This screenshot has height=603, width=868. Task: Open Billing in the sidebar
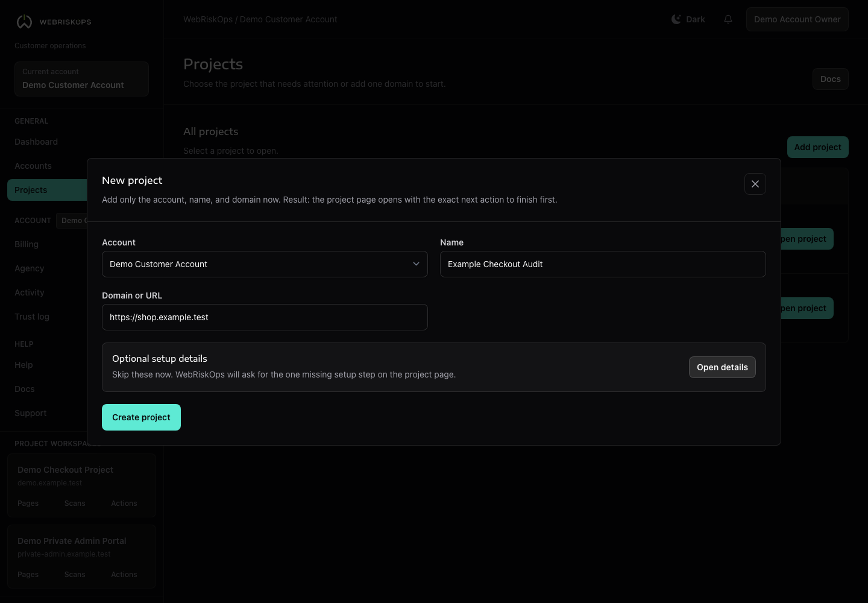click(27, 244)
